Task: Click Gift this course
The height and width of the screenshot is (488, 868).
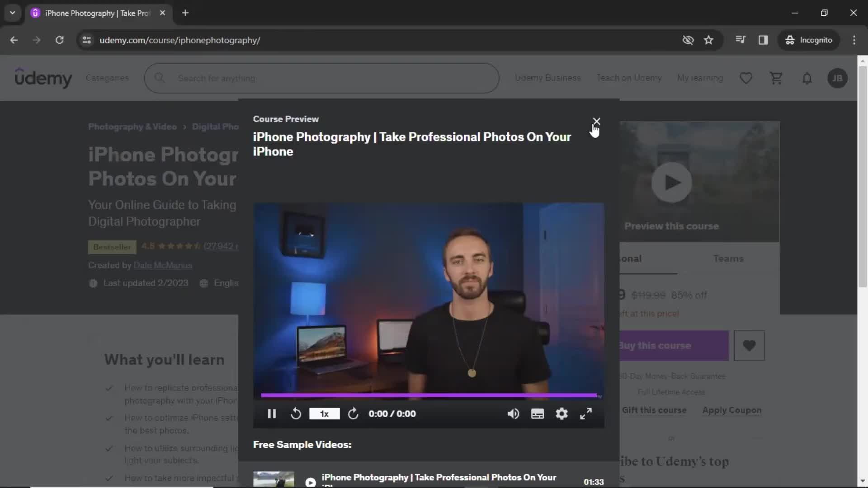Action: [x=654, y=410]
